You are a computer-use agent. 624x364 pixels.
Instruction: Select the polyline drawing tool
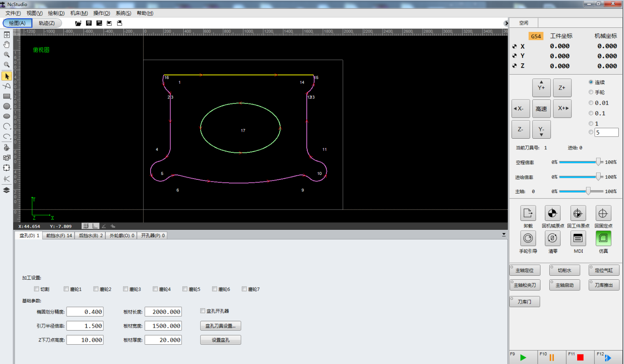pyautogui.click(x=6, y=86)
